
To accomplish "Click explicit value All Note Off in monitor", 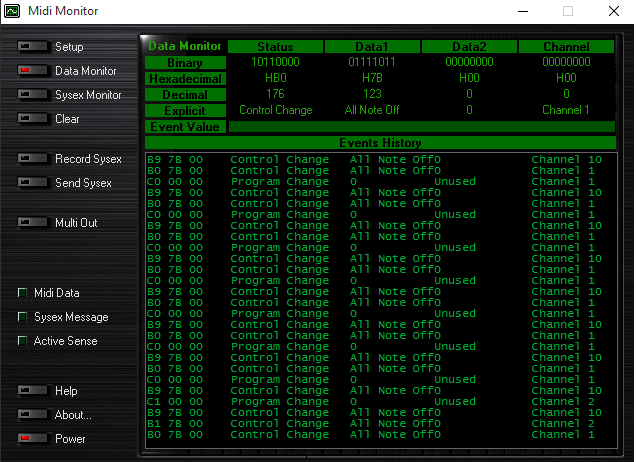I will click(x=372, y=110).
